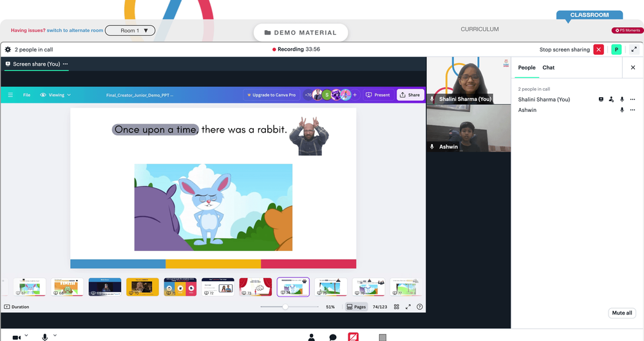Click the green P avatar icon
The height and width of the screenshot is (341, 644).
(x=616, y=50)
